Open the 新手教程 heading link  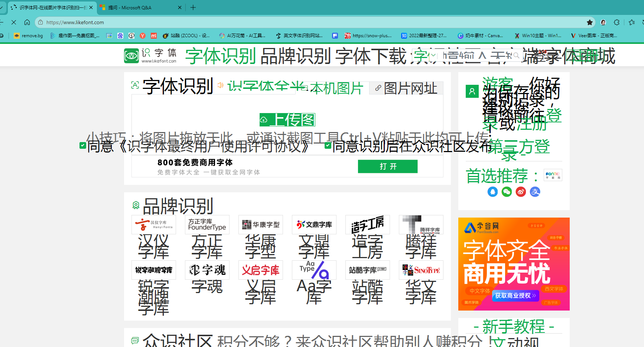point(514,327)
